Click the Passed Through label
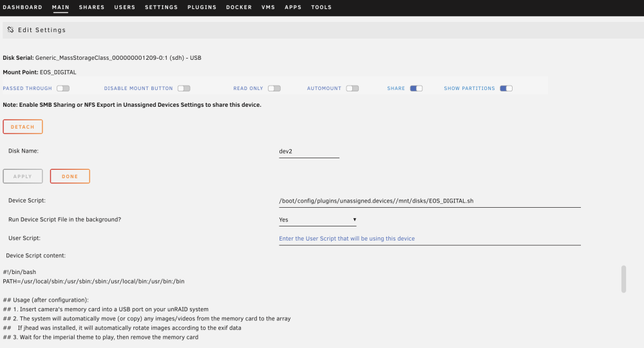The image size is (644, 348). (x=28, y=88)
